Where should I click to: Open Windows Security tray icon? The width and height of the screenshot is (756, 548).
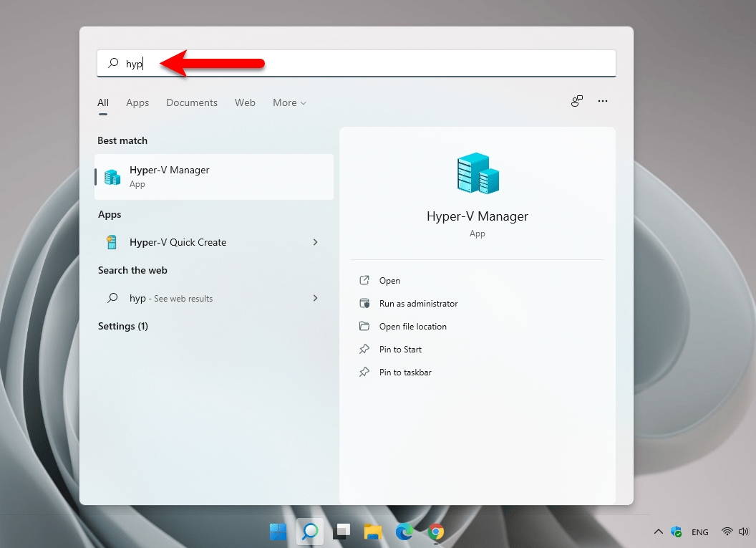(x=677, y=532)
